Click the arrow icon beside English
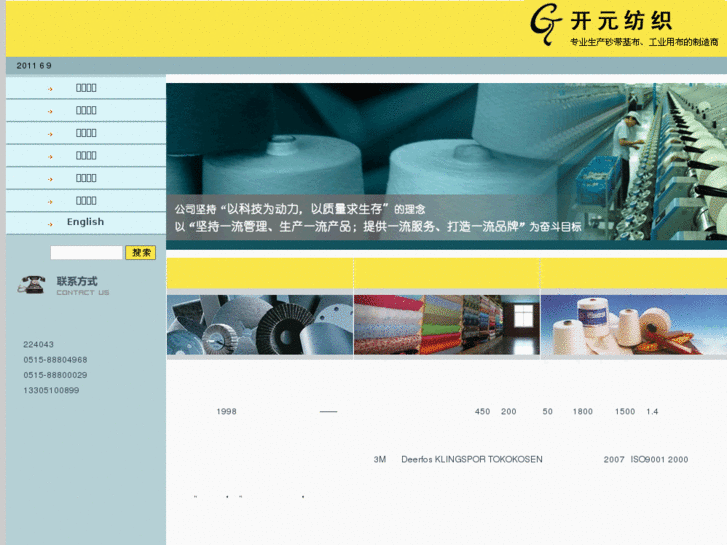The height and width of the screenshot is (545, 727). [50, 224]
